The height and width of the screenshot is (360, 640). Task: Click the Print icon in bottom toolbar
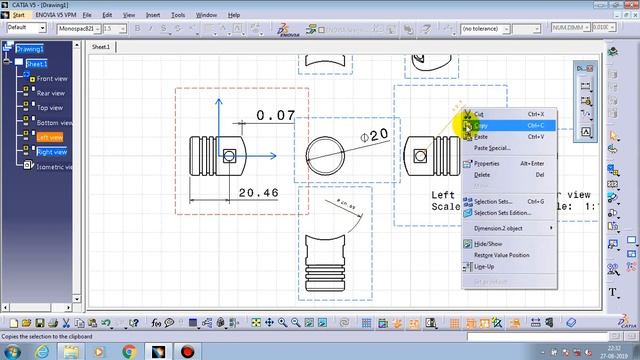tap(53, 323)
